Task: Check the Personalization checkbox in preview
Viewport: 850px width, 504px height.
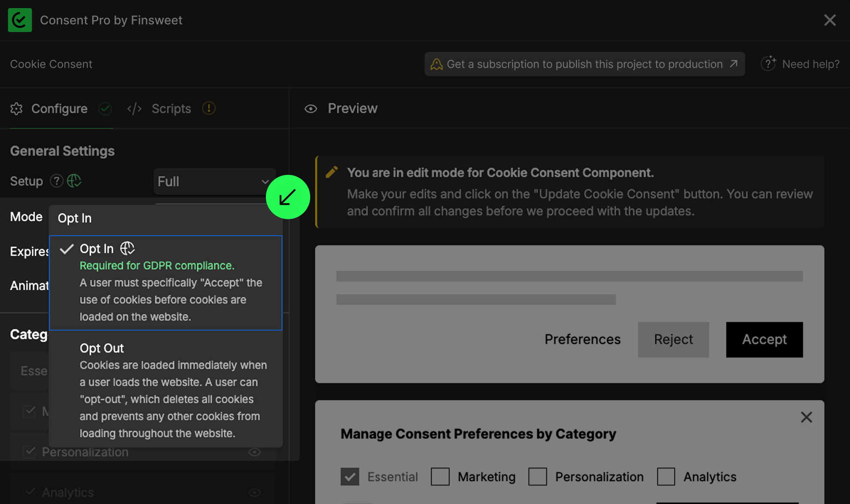Action: click(x=537, y=477)
